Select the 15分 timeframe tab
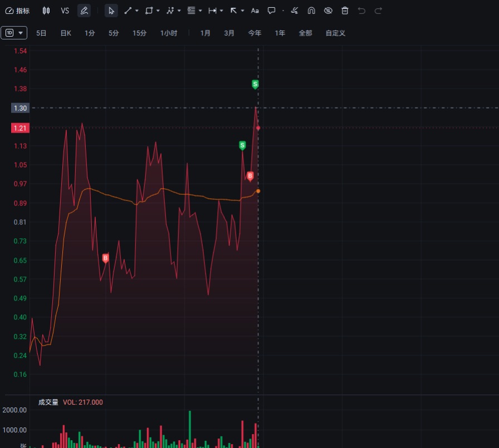 (139, 33)
